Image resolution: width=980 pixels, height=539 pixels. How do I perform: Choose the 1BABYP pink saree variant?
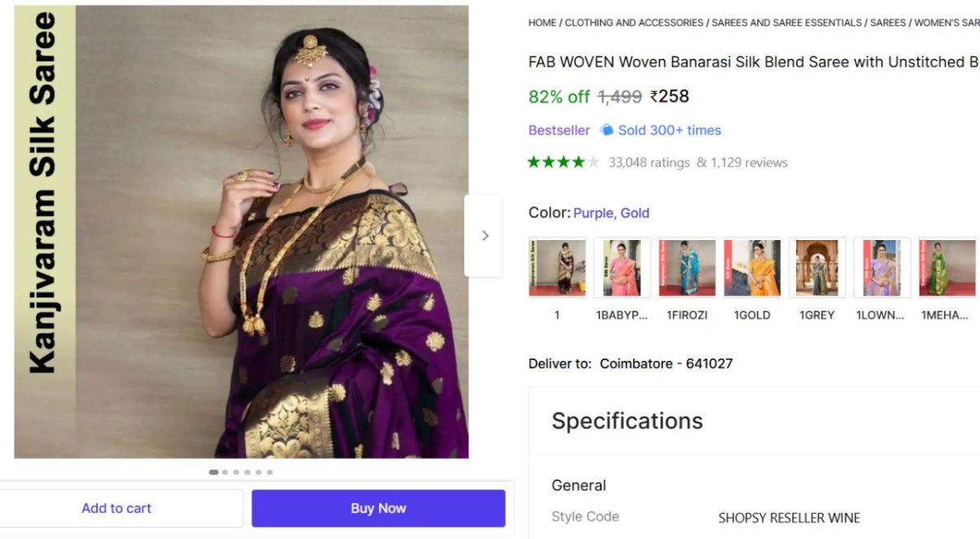coord(621,268)
